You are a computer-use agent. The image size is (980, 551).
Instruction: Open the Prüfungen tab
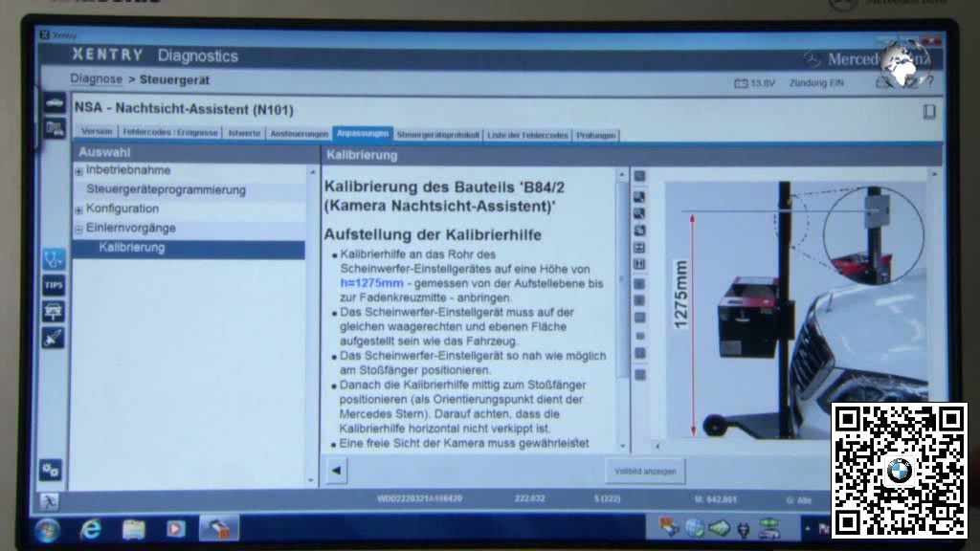595,135
